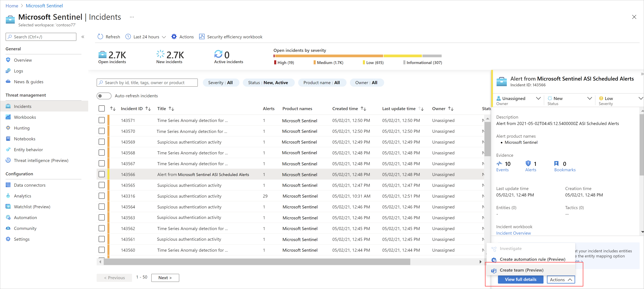Check the box for incident 143569

(102, 142)
